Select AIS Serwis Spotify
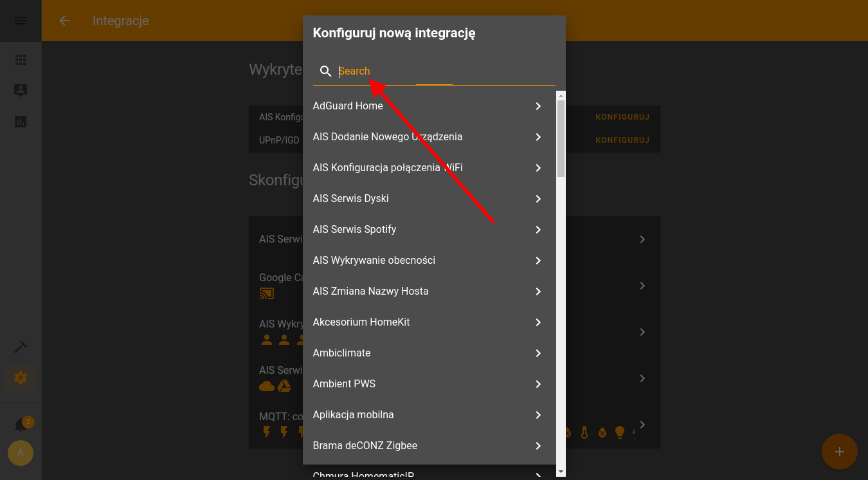The image size is (868, 480). pyautogui.click(x=429, y=230)
